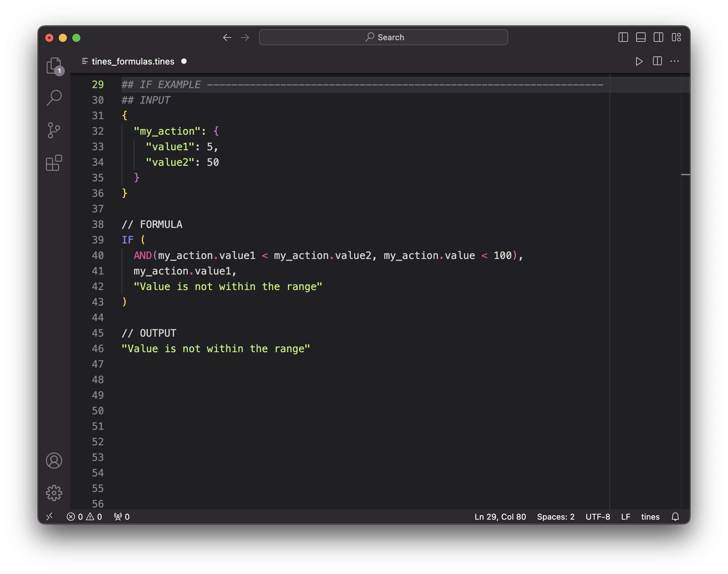Viewport: 728px width, 574px height.
Task: Click the IF keyword on line 39
Action: pyautogui.click(x=128, y=240)
